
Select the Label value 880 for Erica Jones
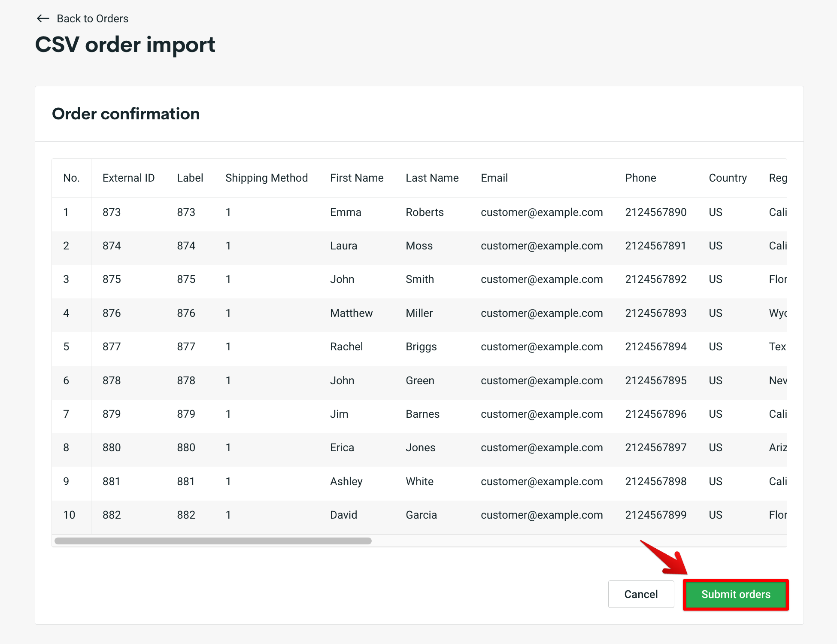186,447
